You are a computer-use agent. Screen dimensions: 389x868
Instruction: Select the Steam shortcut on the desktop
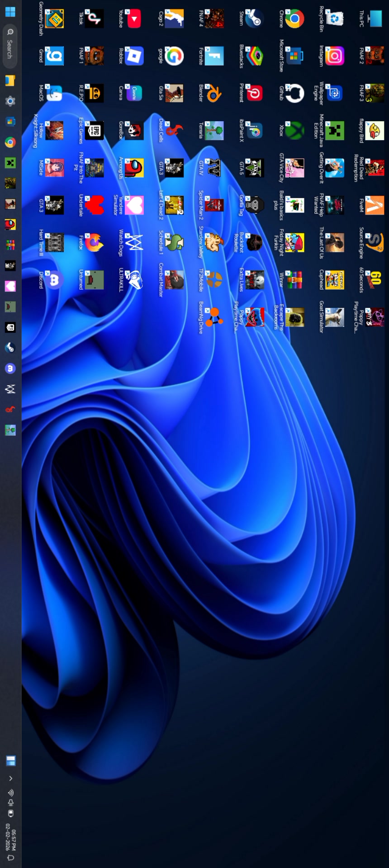(254, 19)
